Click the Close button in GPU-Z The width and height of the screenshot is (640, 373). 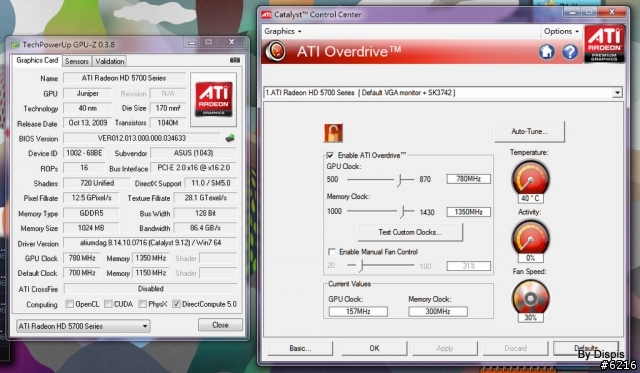click(220, 325)
